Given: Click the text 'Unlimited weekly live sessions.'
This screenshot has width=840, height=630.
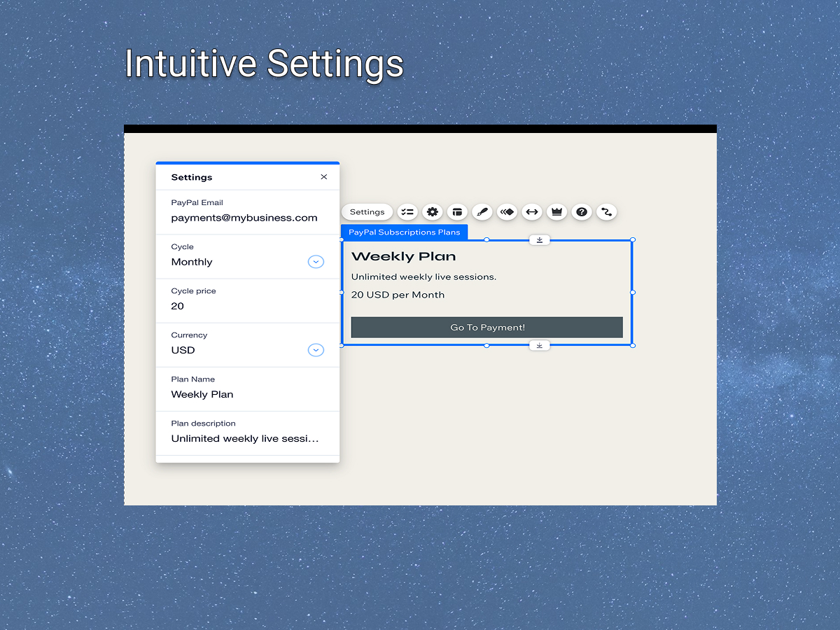Looking at the screenshot, I should [424, 277].
